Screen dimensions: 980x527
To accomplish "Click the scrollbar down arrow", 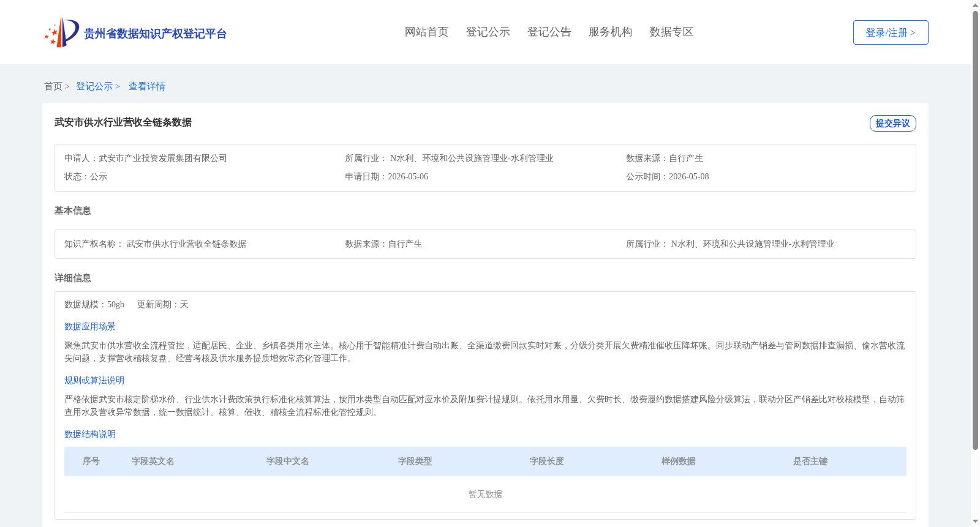I will [975, 521].
